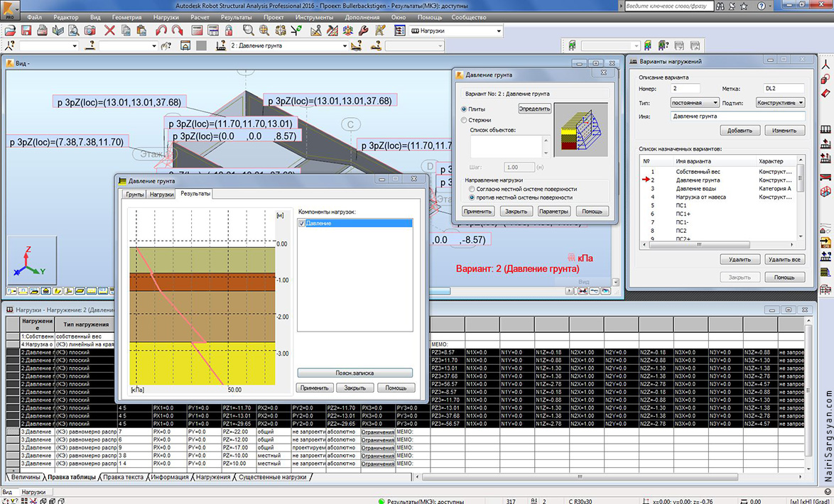Open the Результаты menu

236,18
